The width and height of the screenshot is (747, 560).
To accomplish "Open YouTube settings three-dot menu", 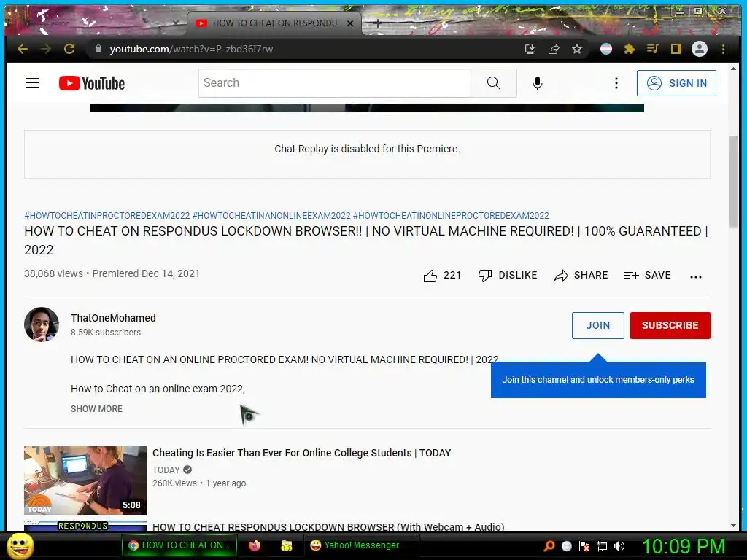I will tap(616, 83).
